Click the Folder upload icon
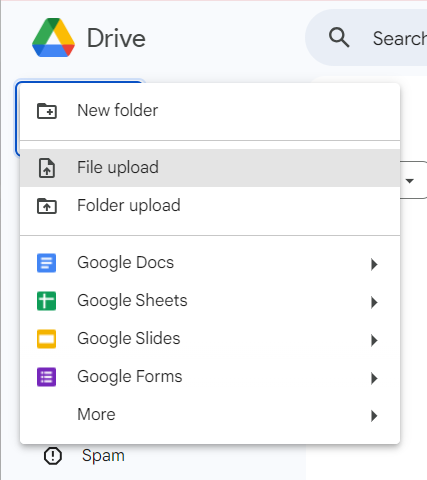This screenshot has width=427, height=480. coord(47,206)
